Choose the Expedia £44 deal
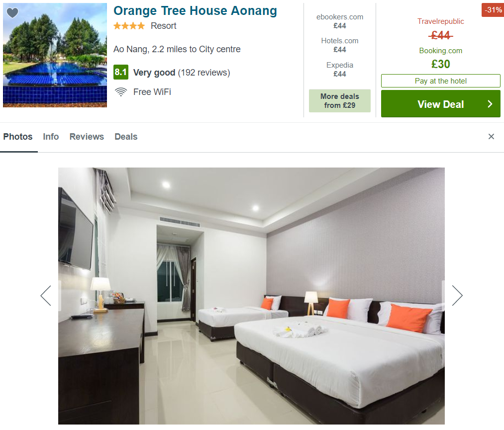 pos(339,70)
